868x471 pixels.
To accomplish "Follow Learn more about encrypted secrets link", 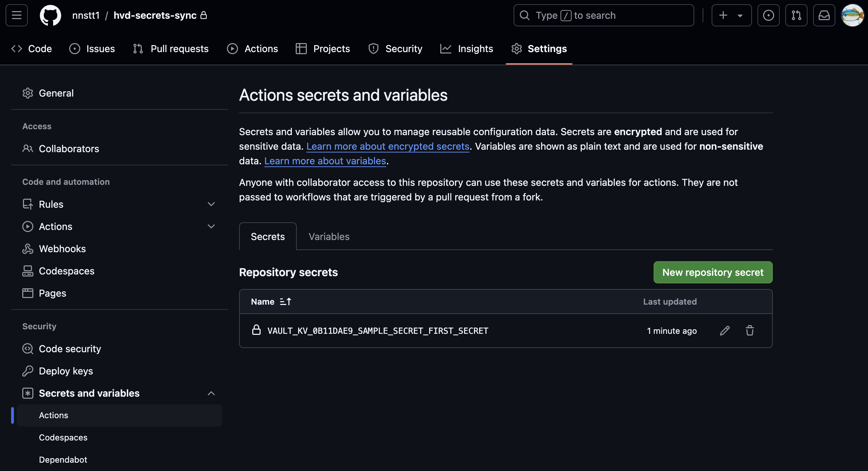I will click(388, 147).
